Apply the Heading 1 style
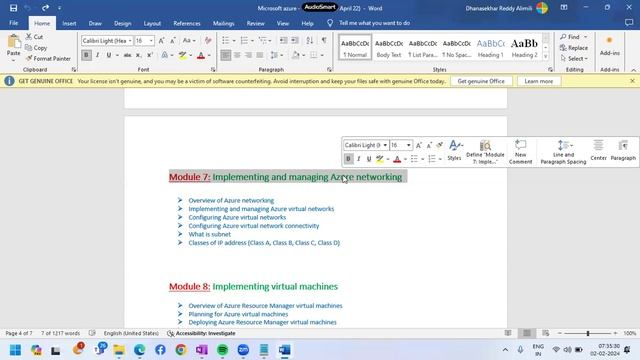Image resolution: width=640 pixels, height=360 pixels. click(x=490, y=47)
